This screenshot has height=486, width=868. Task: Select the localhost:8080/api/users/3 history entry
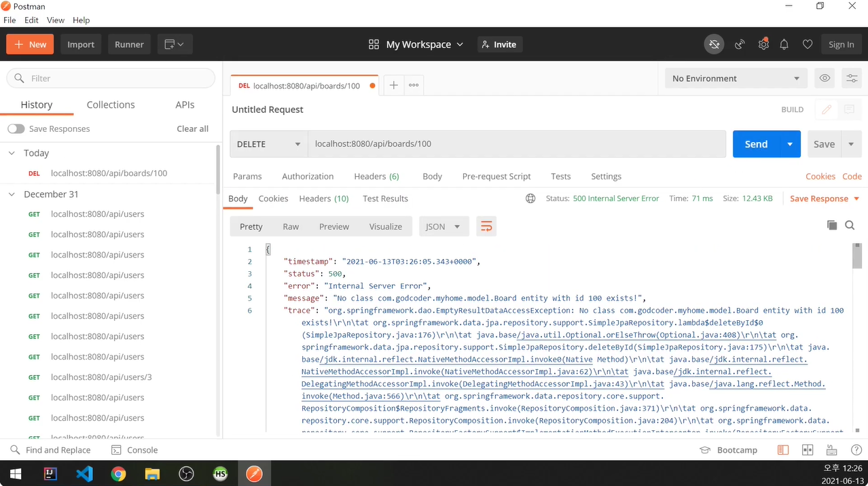coord(101,377)
